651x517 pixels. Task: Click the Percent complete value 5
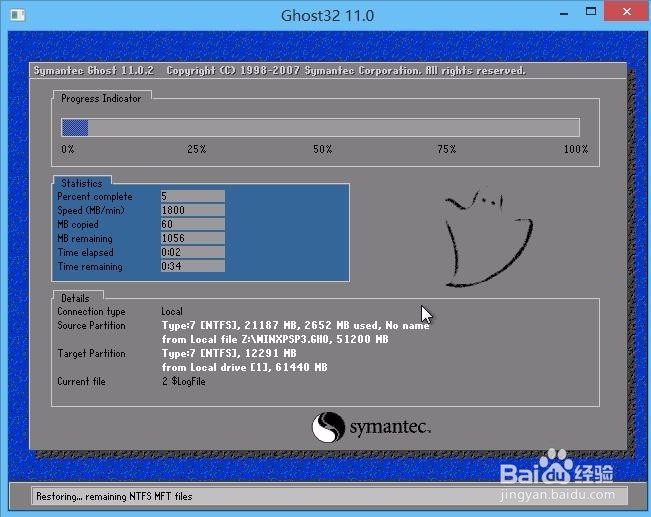(193, 196)
